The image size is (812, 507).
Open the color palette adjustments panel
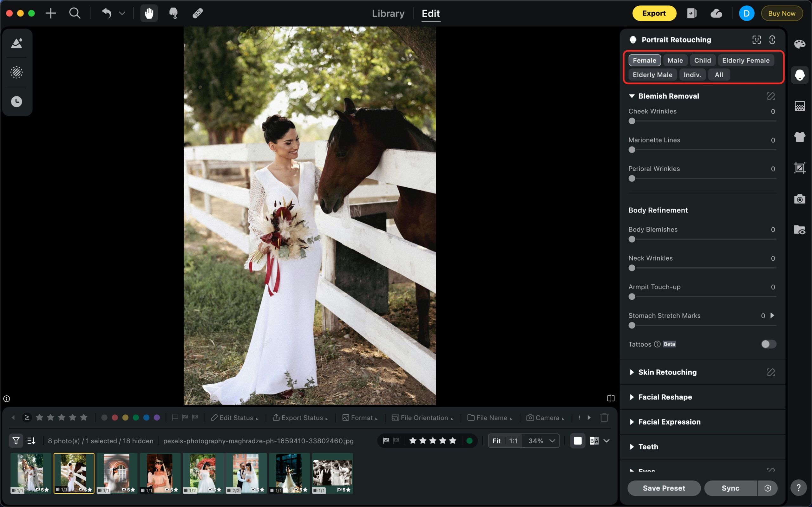(799, 44)
